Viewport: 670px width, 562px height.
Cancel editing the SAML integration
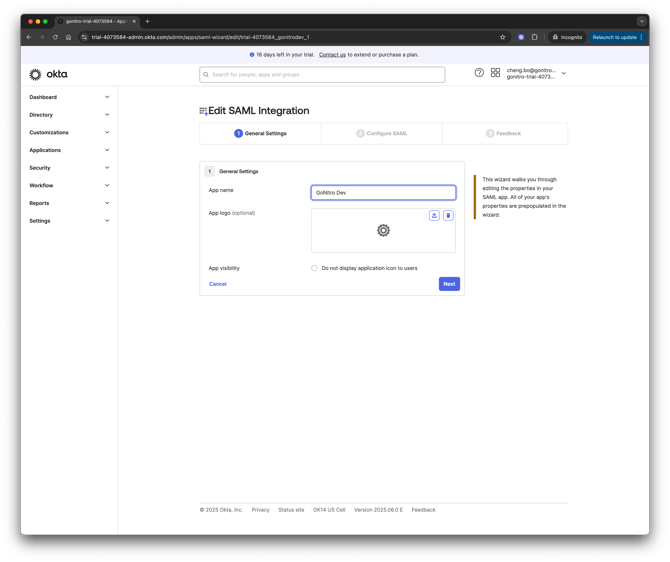217,284
